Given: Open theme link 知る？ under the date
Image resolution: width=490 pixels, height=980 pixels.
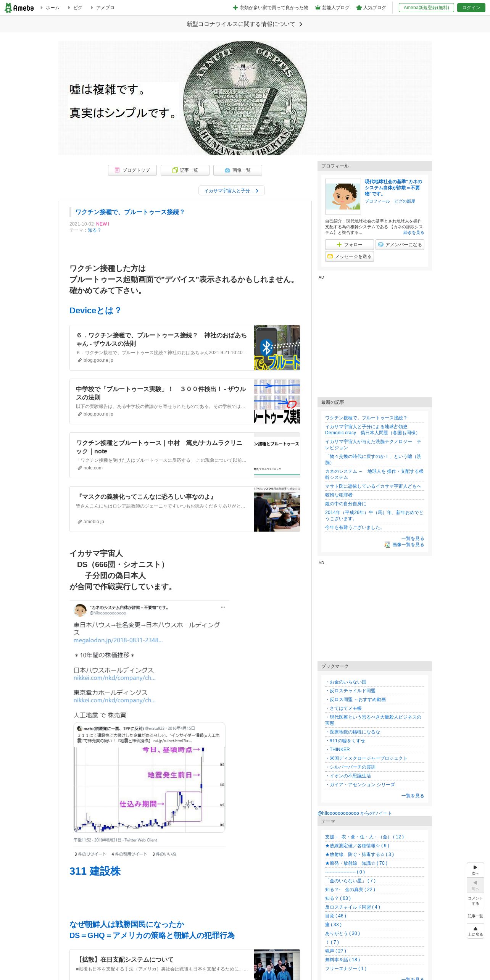Looking at the screenshot, I should pos(94,230).
